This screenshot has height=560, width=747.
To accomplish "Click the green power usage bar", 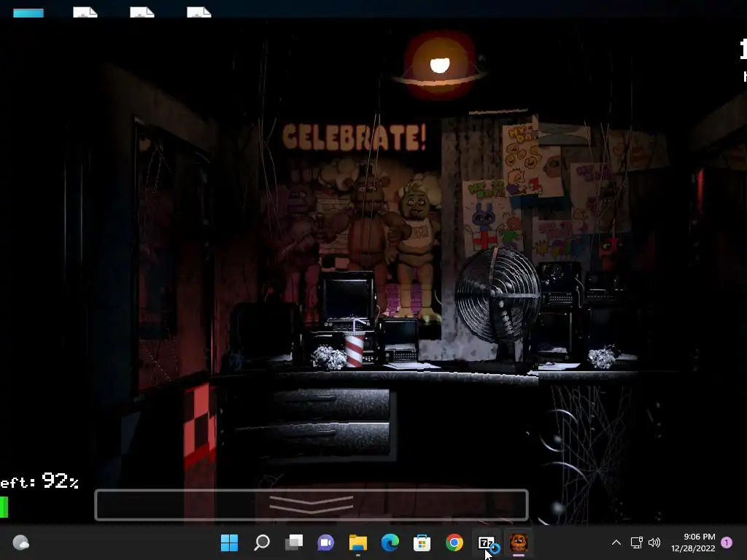I will (4, 507).
